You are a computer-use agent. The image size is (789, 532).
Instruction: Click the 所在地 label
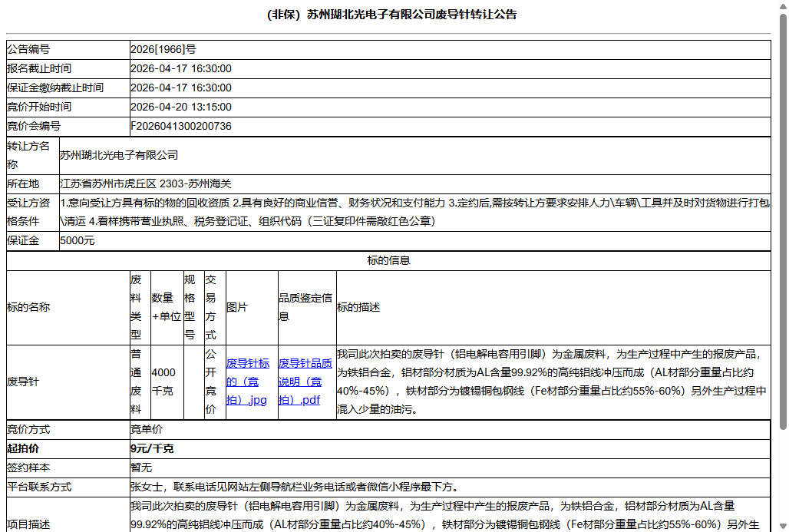pos(23,183)
